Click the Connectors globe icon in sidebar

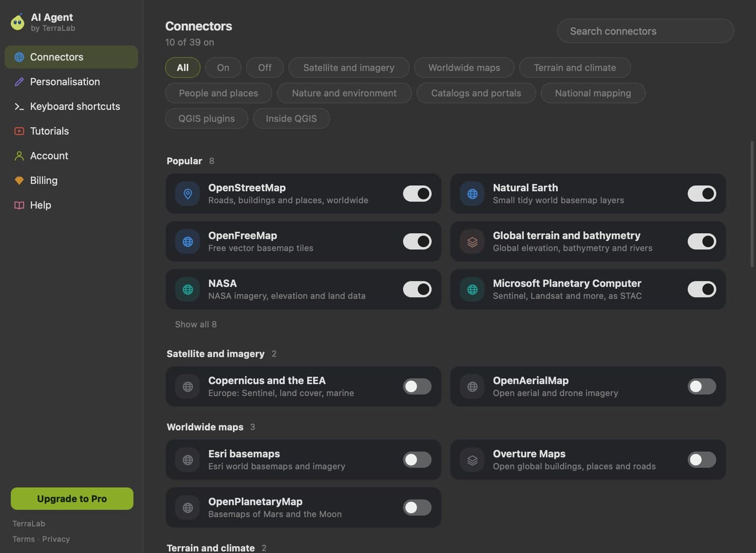(x=19, y=57)
